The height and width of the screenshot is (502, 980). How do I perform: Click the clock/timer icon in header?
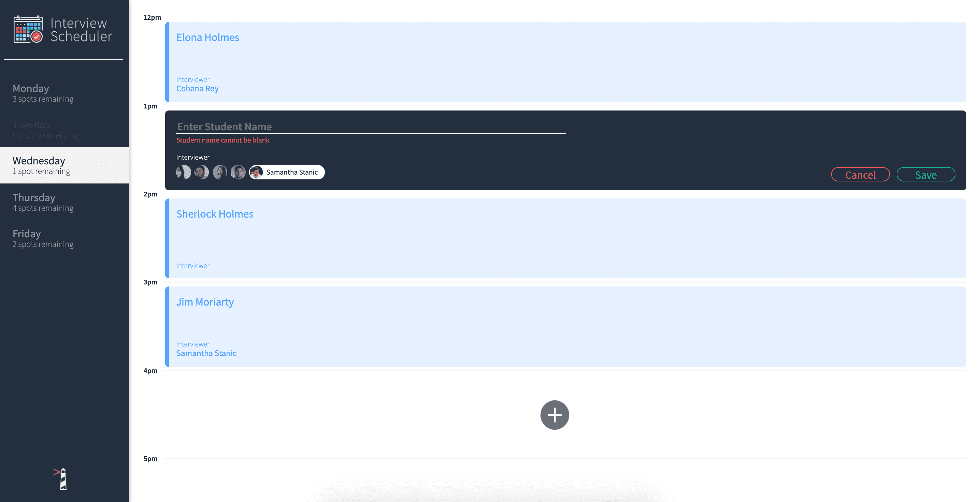36,37
